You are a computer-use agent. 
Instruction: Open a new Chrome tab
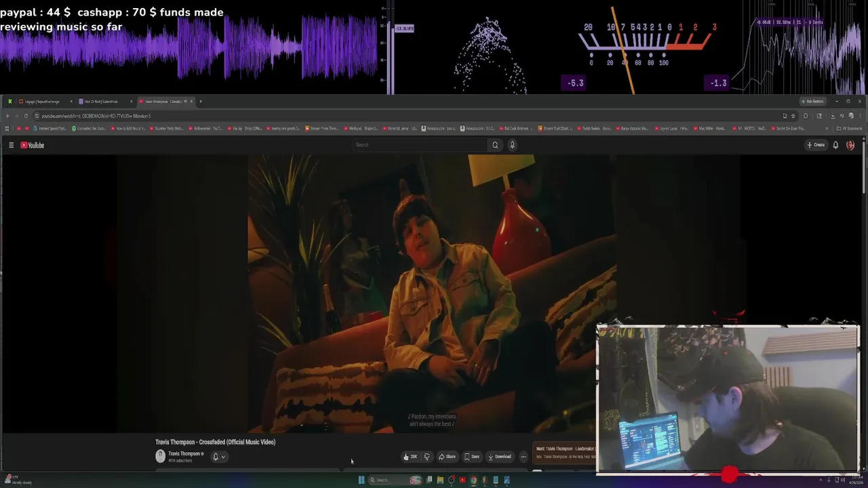point(201,102)
